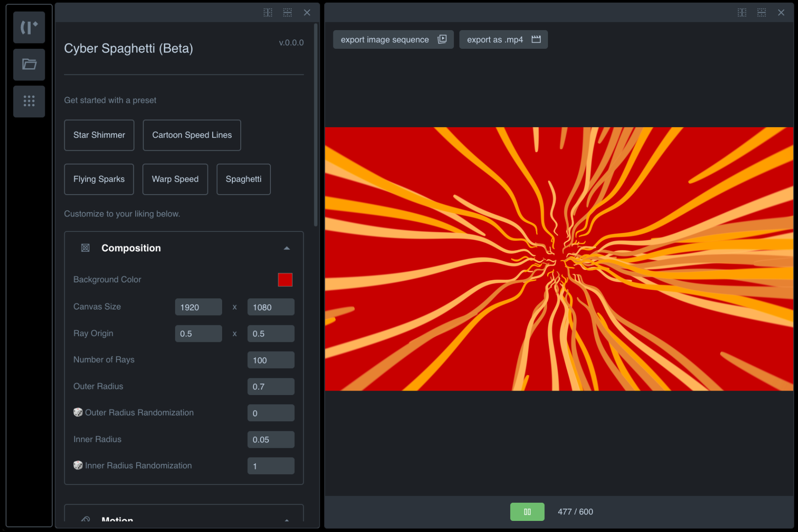The width and height of the screenshot is (798, 532).
Task: Click the Composition heading text
Action: [x=131, y=248]
